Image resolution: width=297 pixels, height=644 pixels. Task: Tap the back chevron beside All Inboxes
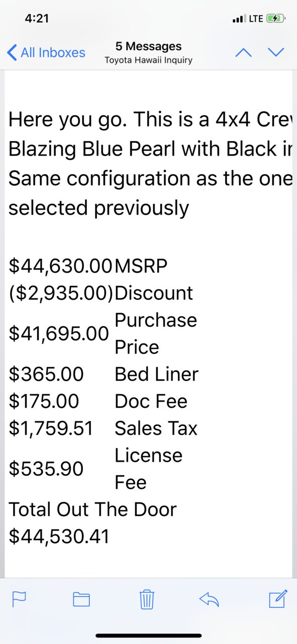tap(12, 52)
